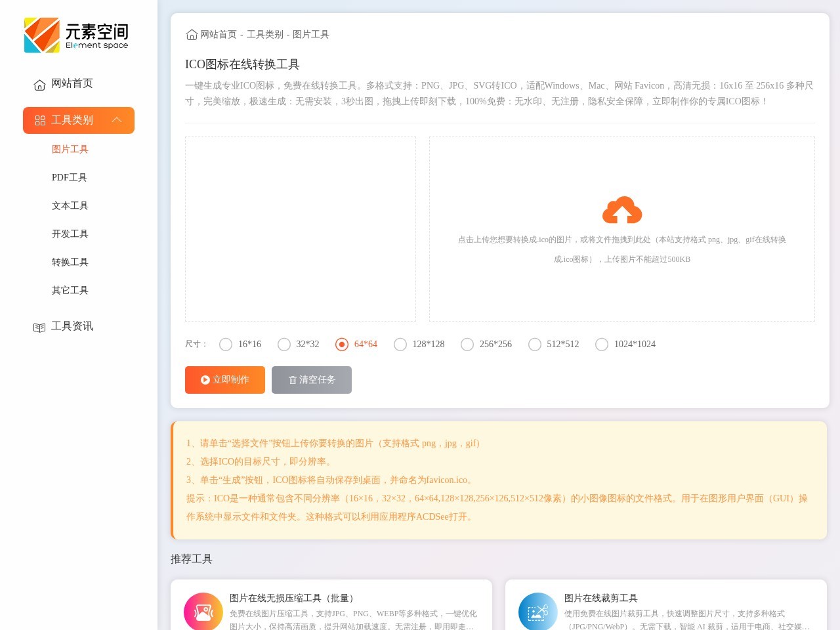Click the breadcrumb home icon
The image size is (840, 630).
click(x=192, y=34)
